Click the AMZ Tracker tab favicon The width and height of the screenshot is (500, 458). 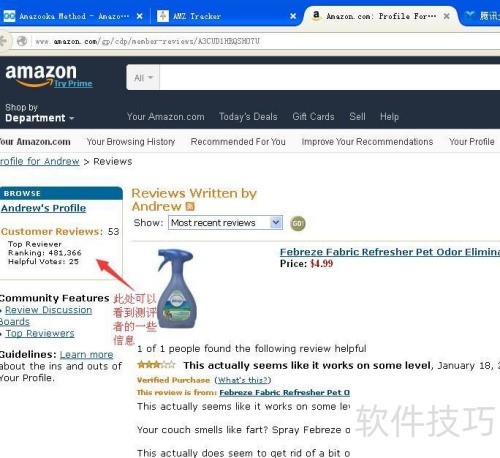pos(163,16)
